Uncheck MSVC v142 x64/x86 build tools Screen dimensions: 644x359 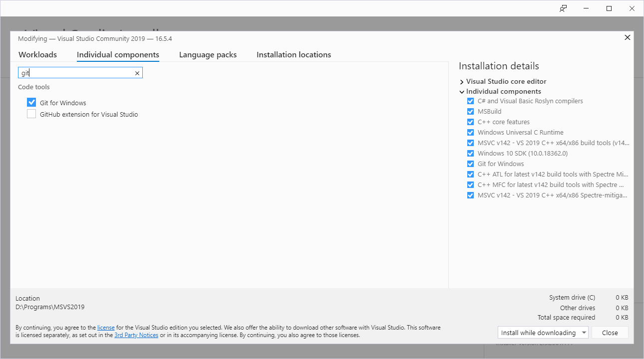[x=470, y=143]
